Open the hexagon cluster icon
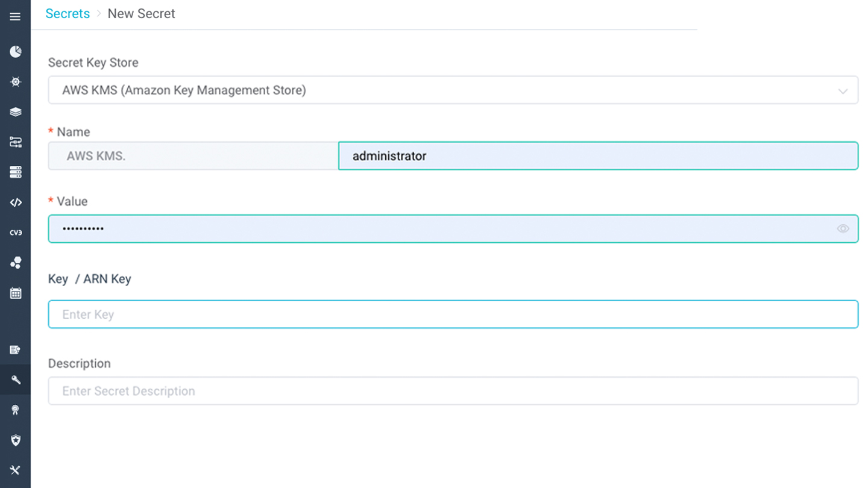The image size is (868, 488). pyautogui.click(x=15, y=263)
